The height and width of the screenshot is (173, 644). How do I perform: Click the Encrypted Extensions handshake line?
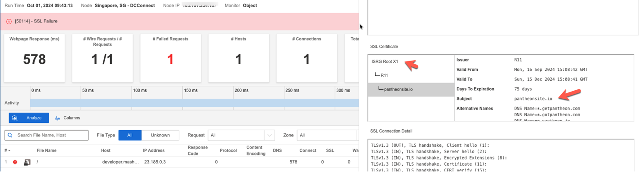tap(439, 158)
